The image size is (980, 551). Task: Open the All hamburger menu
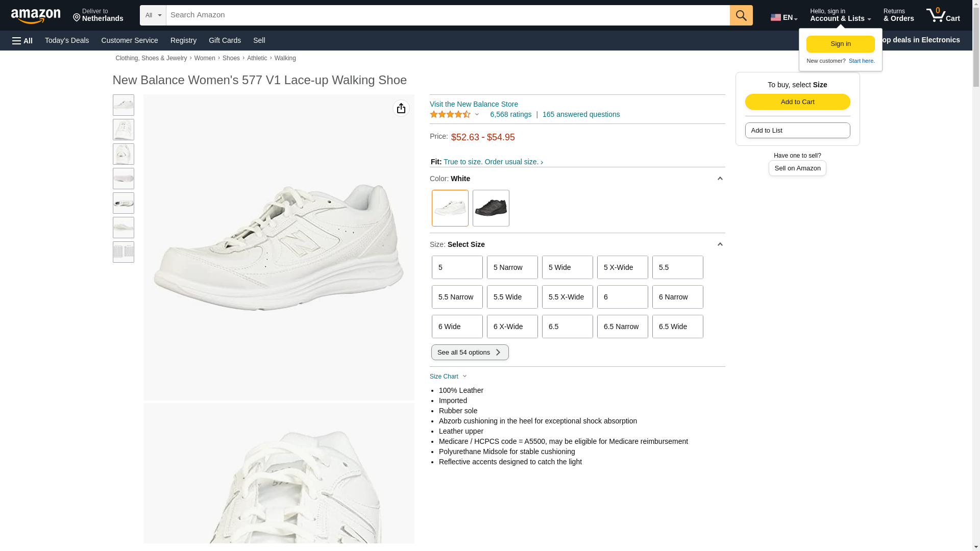pos(22,40)
